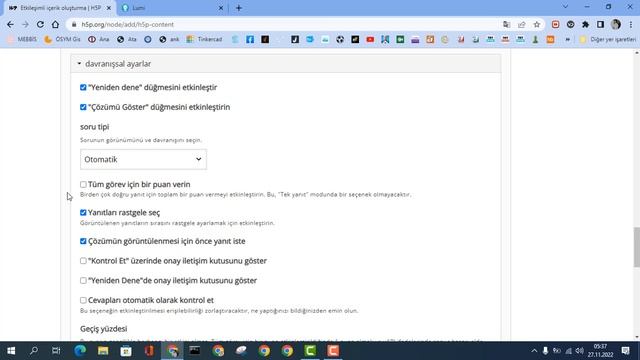
Task: Open the extensions puzzle icon
Action: pyautogui.click(x=585, y=24)
